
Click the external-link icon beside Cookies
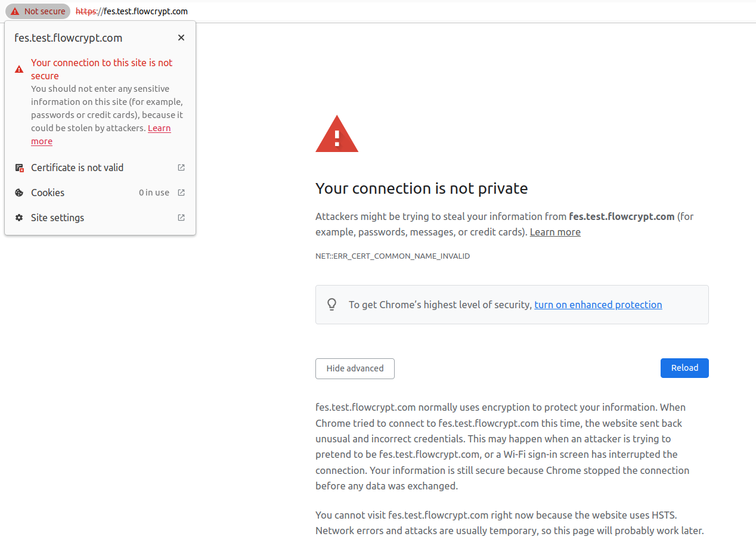181,193
